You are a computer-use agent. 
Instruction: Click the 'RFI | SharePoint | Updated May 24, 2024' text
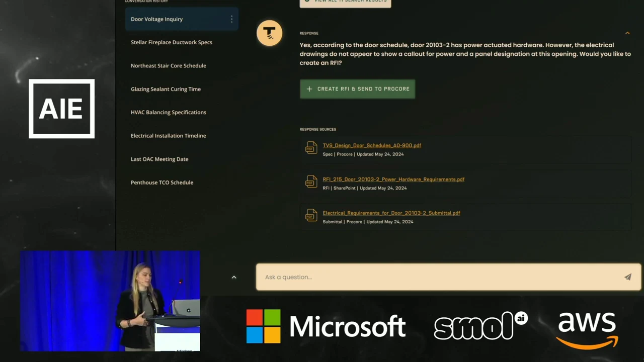365,188
